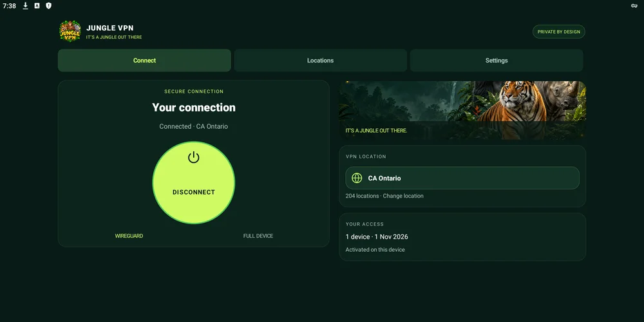Click the 'JUNGLE VPN' title text
The height and width of the screenshot is (322, 644).
(x=109, y=28)
